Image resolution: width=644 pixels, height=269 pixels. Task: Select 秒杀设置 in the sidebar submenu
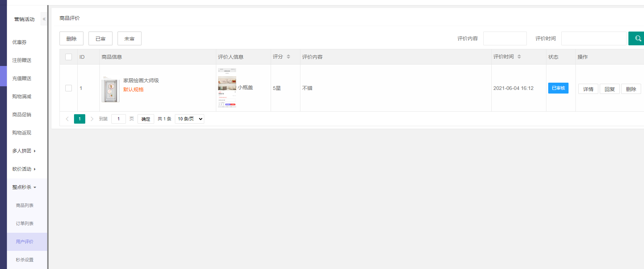pyautogui.click(x=25, y=260)
